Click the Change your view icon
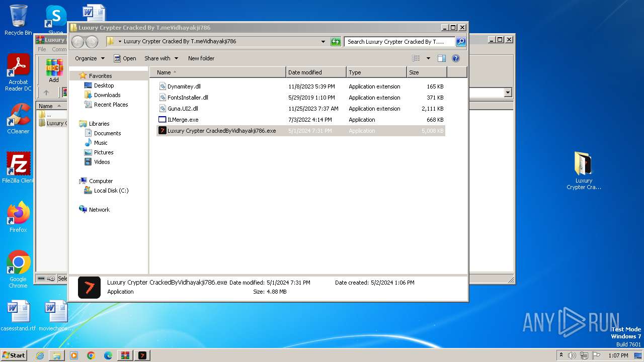Viewport: 644px width, 362px height. (416, 58)
